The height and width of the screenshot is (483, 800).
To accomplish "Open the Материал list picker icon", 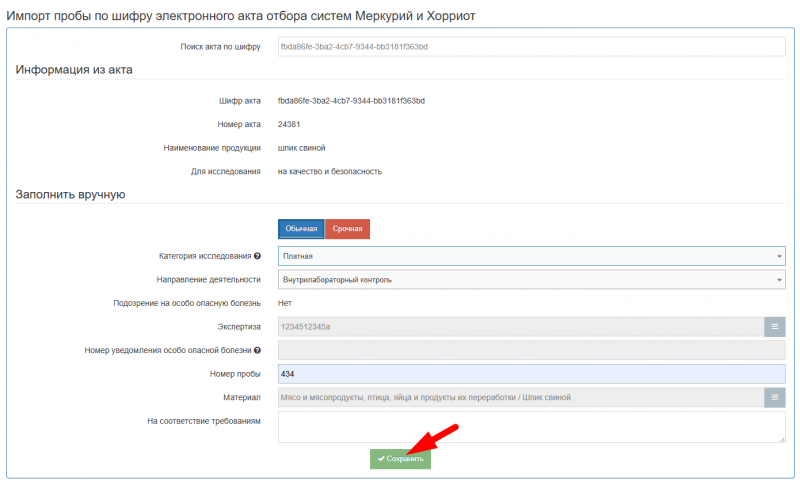I will click(775, 397).
